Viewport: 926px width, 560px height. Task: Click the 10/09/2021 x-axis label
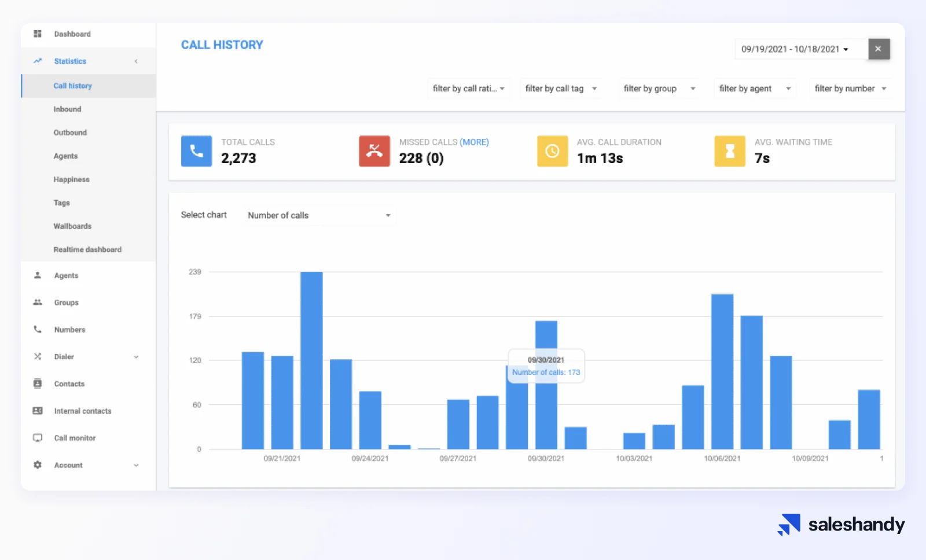810,459
